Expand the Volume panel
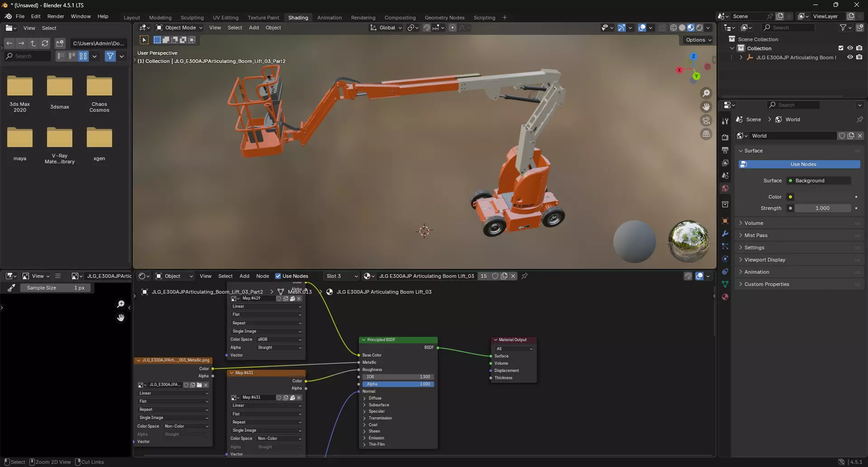 [x=754, y=223]
